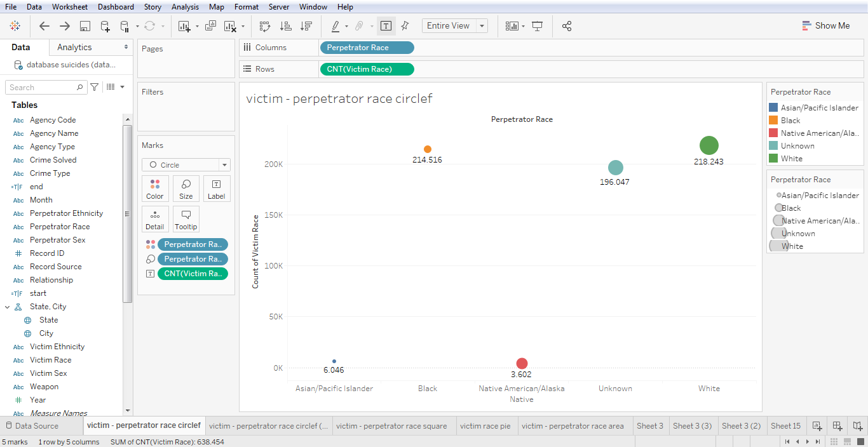This screenshot has height=447, width=868.
Task: Start presentation mode icon
Action: pyautogui.click(x=538, y=26)
